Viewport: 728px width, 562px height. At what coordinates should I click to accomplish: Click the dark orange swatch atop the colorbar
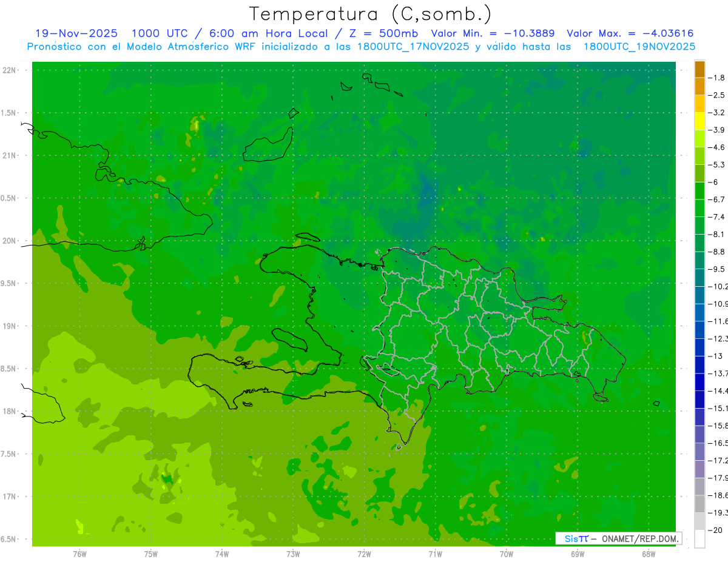click(699, 69)
